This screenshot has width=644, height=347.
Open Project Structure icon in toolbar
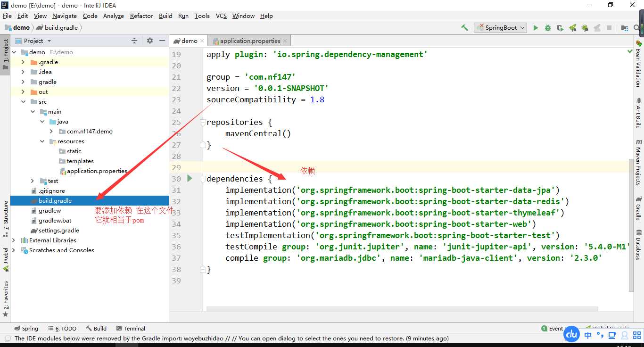(x=625, y=28)
